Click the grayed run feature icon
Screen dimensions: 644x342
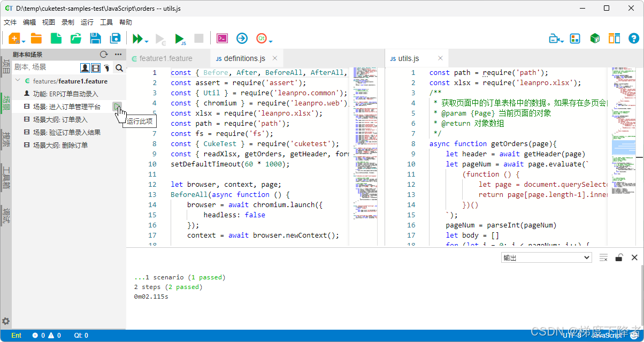click(x=160, y=39)
